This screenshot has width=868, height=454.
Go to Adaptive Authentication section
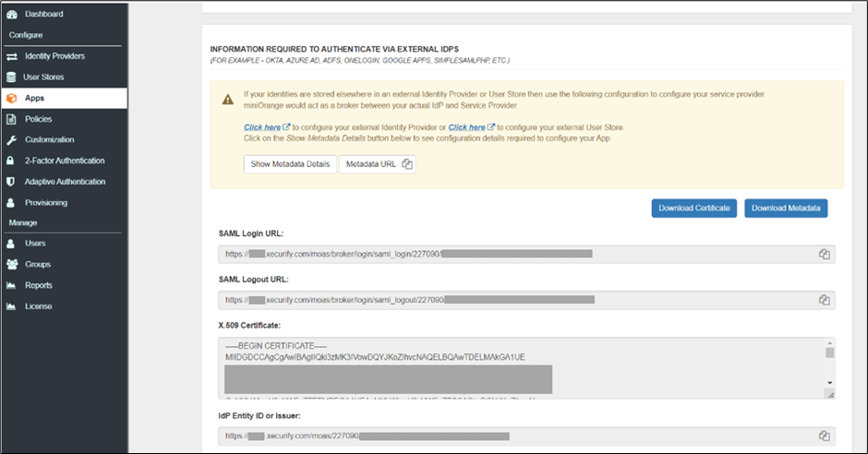tap(65, 182)
